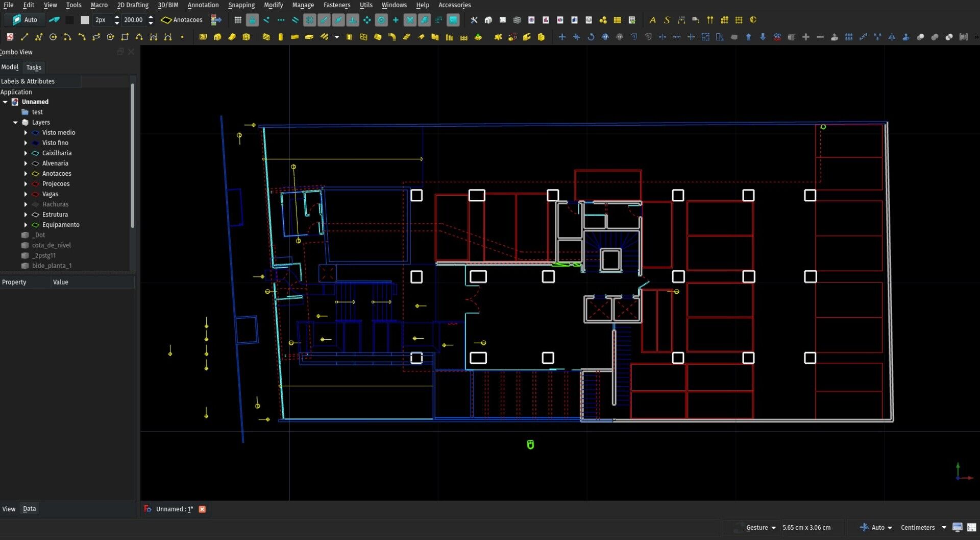This screenshot has height=540, width=980.
Task: Click the Rotate modify tool
Action: 591,37
